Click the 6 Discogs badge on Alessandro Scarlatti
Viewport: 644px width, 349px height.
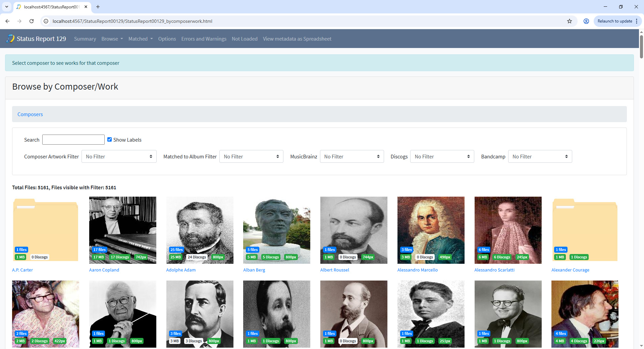(502, 257)
